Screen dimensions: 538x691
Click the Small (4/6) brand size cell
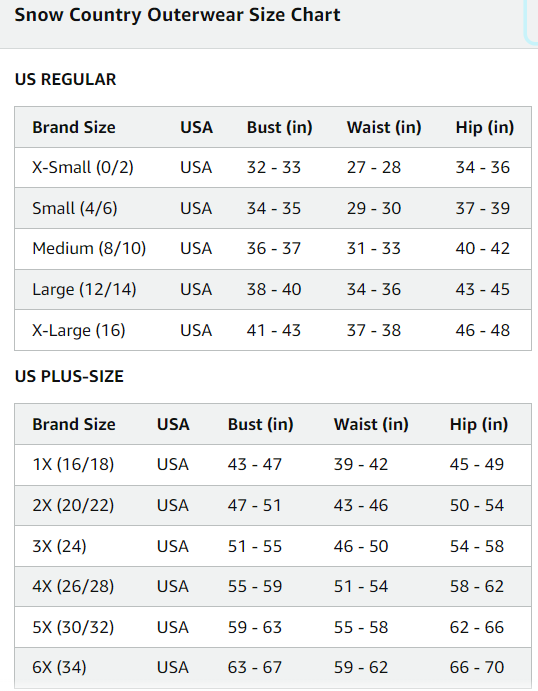(75, 208)
